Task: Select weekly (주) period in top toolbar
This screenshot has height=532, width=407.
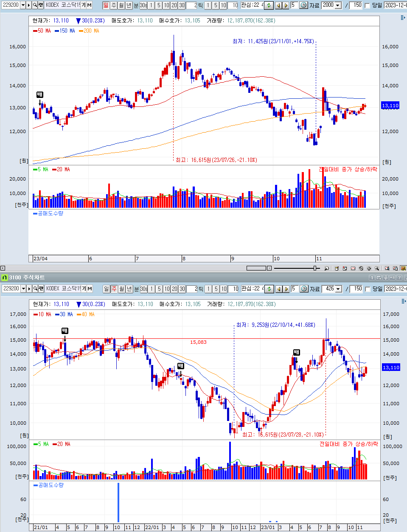Action: [113, 5]
